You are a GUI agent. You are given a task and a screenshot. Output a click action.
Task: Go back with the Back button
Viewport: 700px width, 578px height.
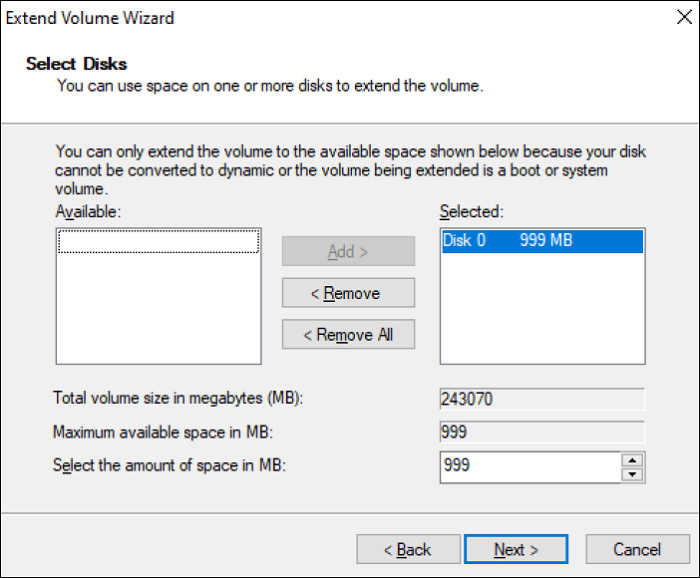click(408, 549)
